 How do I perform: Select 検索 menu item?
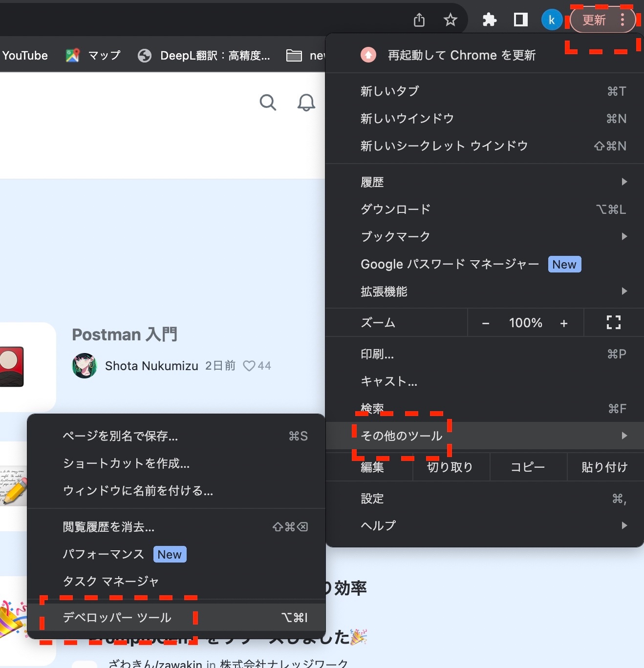coord(484,408)
